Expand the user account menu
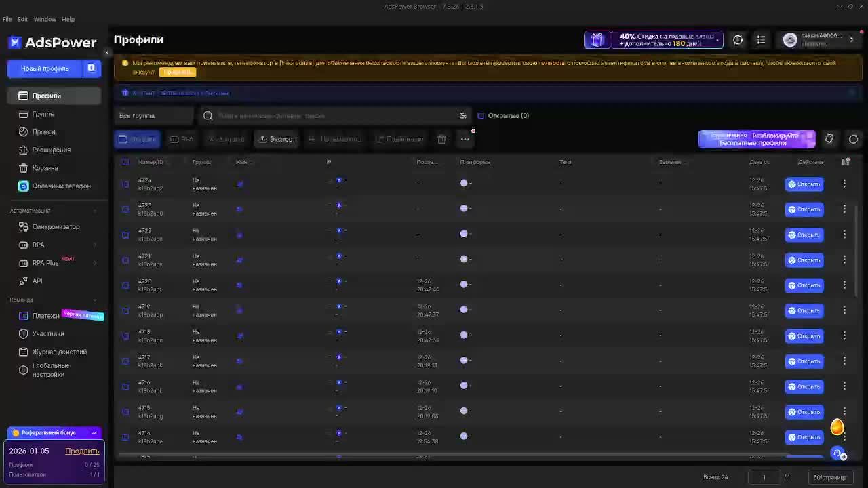The image size is (868, 488). 820,40
